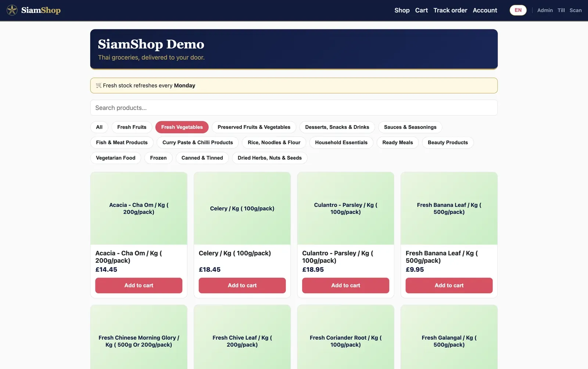
Task: Open the Account page
Action: [x=485, y=10]
